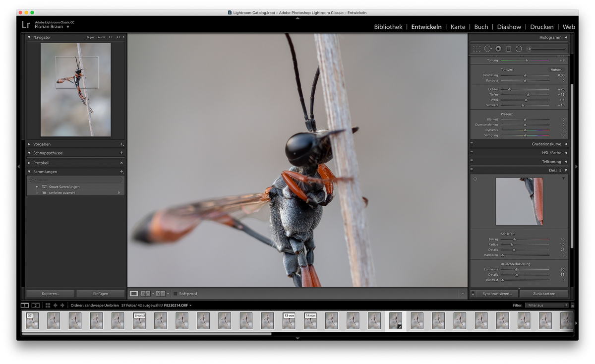Select the red eye correction tool
The height and width of the screenshot is (364, 595).
coord(498,49)
